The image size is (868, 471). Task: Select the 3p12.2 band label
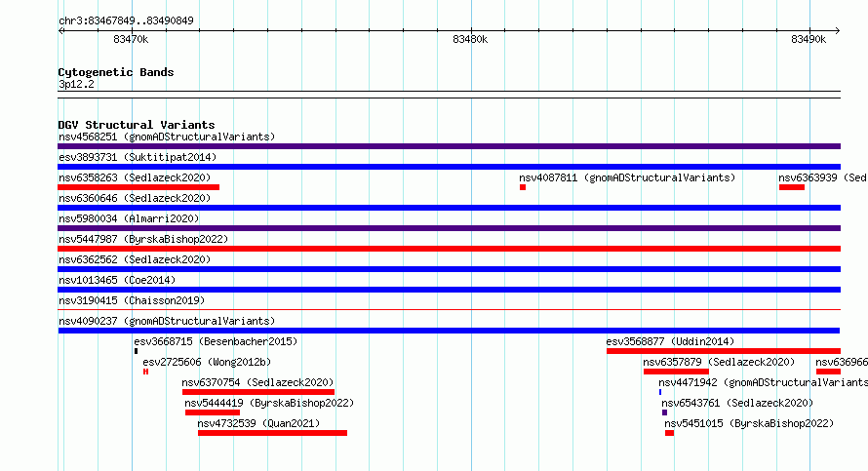(x=76, y=84)
